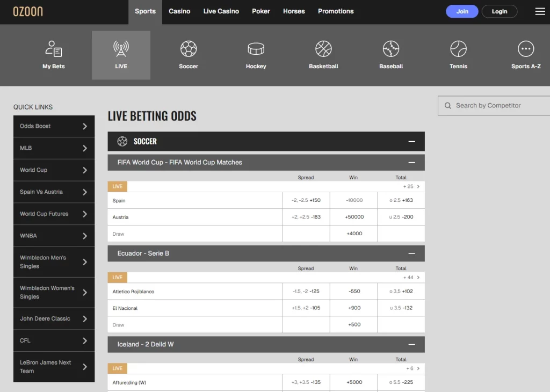Select Draw +500 odds

tap(354, 325)
